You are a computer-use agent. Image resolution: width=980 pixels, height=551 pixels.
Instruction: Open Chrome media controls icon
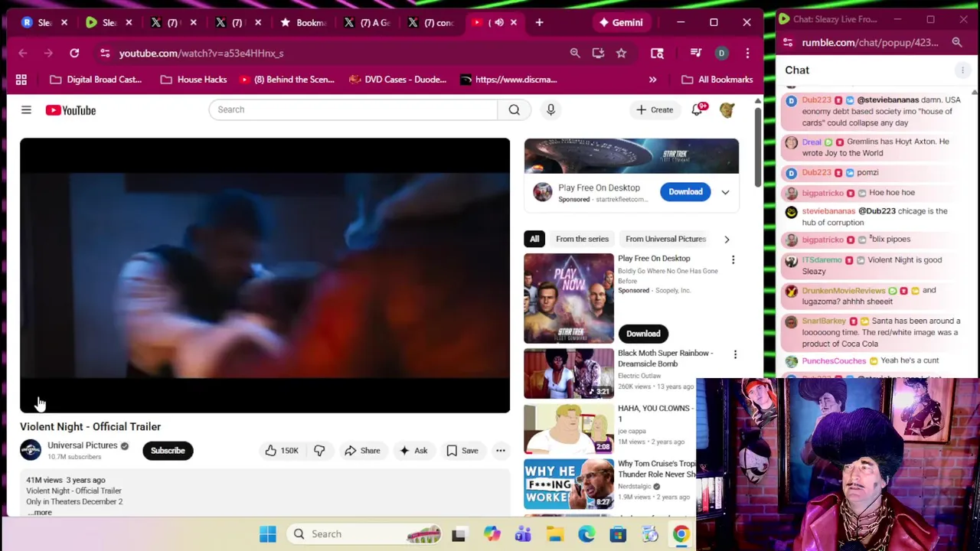click(x=695, y=53)
